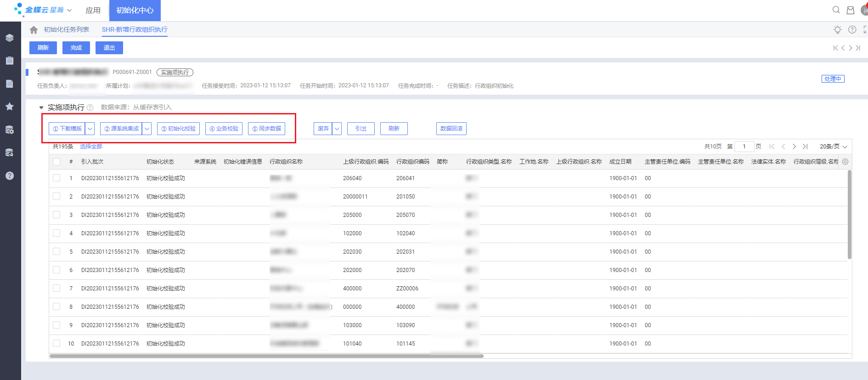Viewport: 868px width, 380px height.
Task: Click the home icon in breadcrumb bar
Action: click(34, 30)
